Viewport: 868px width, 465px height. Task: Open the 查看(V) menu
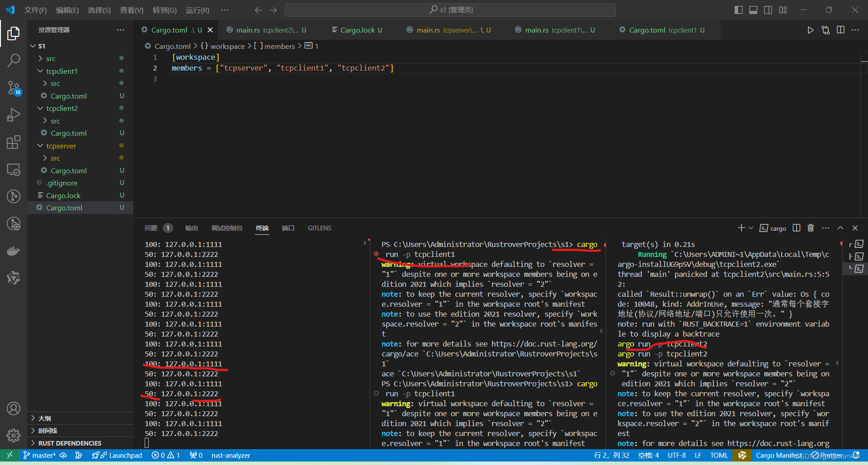tap(132, 10)
